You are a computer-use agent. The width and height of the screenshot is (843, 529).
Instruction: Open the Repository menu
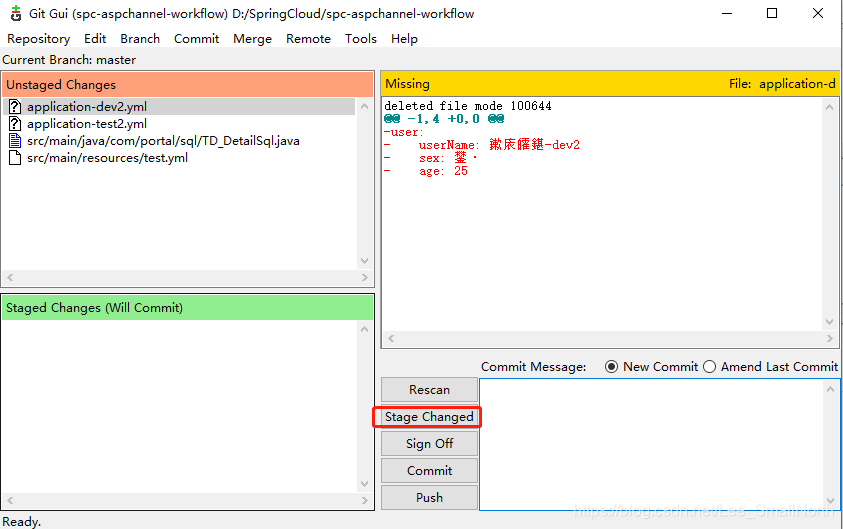(39, 39)
